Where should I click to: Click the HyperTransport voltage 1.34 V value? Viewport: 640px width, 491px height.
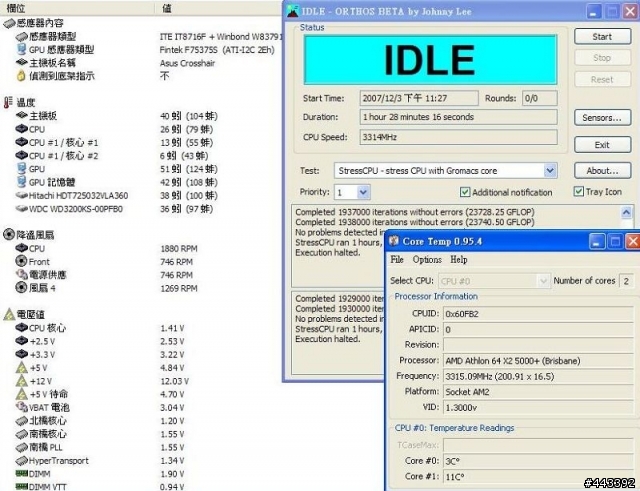(172, 461)
